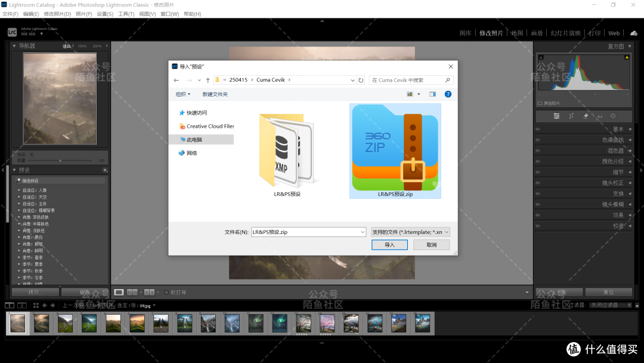This screenshot has width=644, height=363.
Task: Toggle visibility eye for Color Grading panel
Action: [x=538, y=161]
